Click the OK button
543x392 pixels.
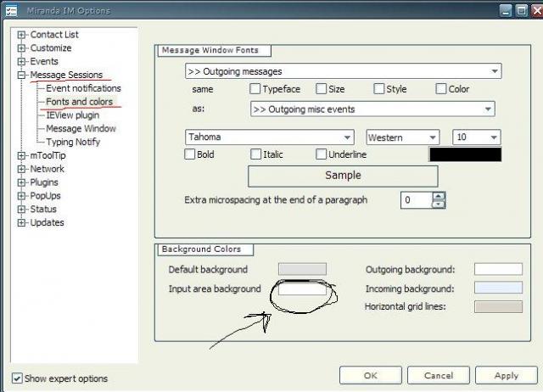pyautogui.click(x=371, y=375)
